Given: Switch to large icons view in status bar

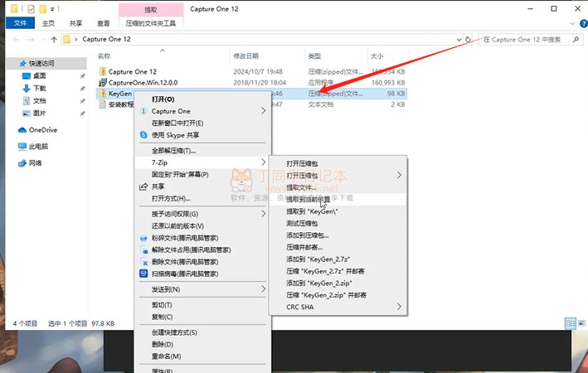Looking at the screenshot, I should 582,323.
